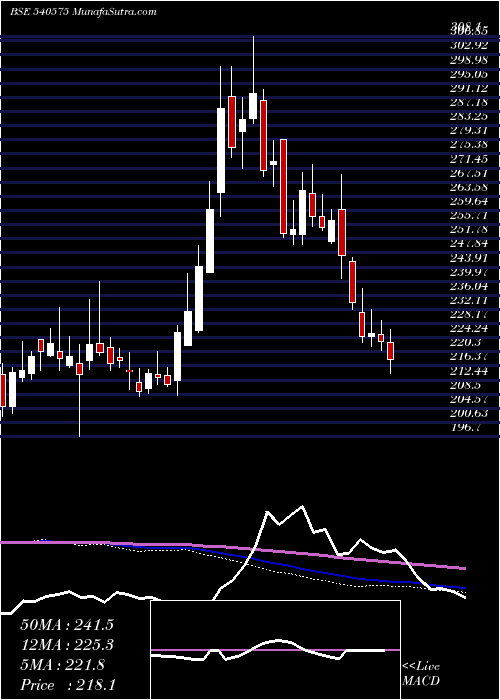Click the 295.05 price level label

click(x=470, y=74)
